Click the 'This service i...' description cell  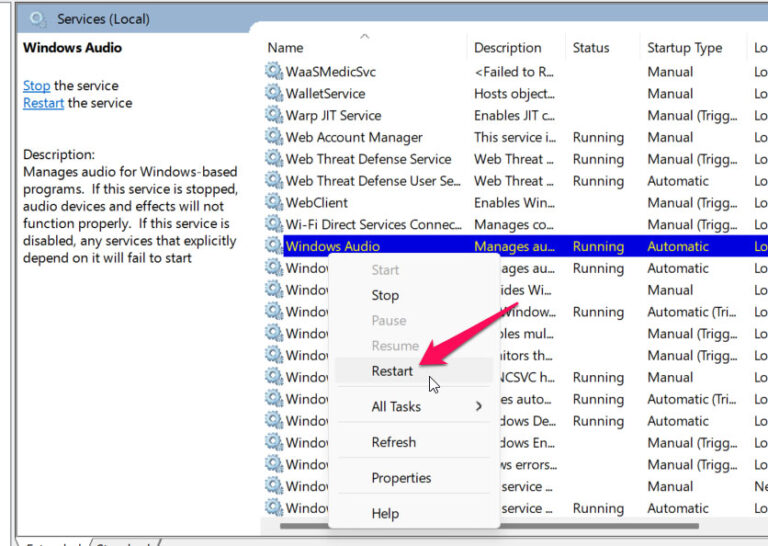tap(515, 137)
